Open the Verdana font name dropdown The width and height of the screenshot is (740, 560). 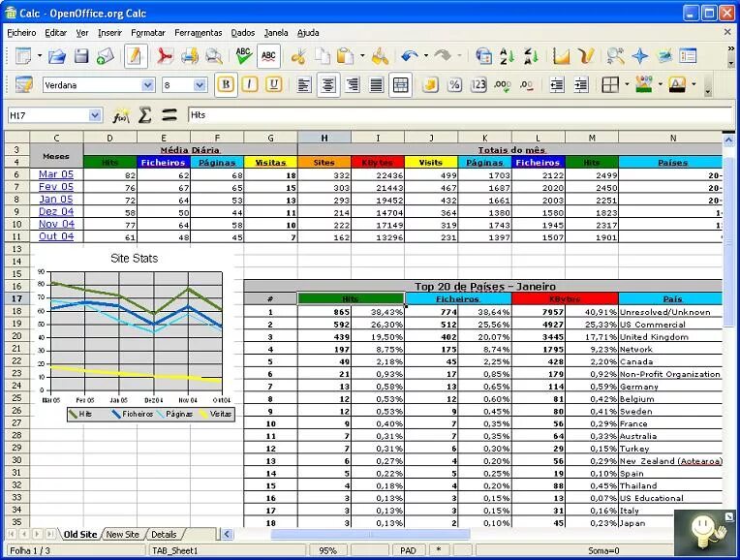tap(148, 85)
